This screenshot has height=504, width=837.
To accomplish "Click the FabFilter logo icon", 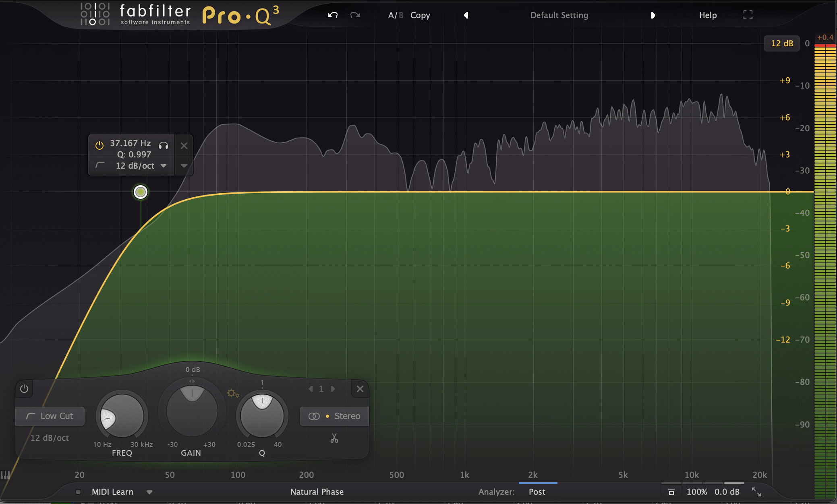I will tap(95, 14).
